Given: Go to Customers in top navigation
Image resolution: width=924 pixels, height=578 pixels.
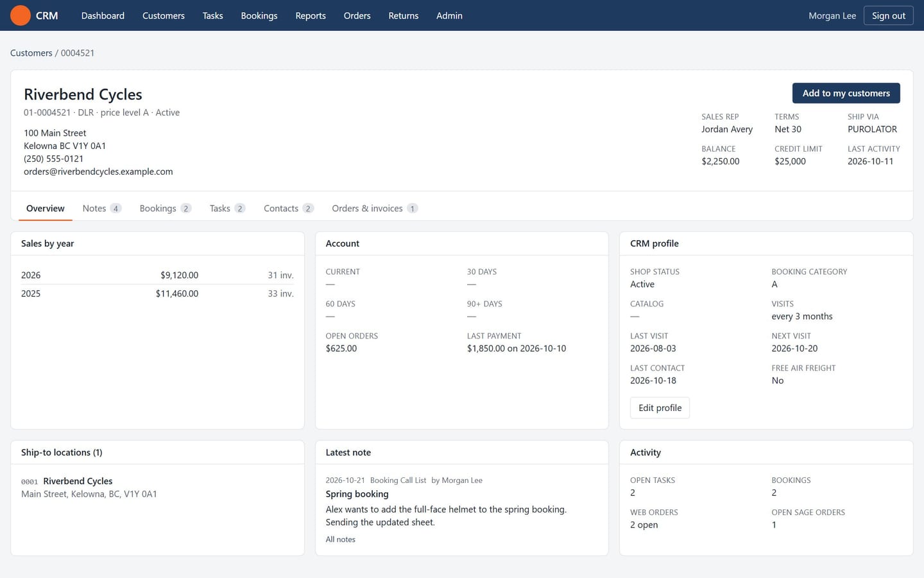Looking at the screenshot, I should click(164, 15).
